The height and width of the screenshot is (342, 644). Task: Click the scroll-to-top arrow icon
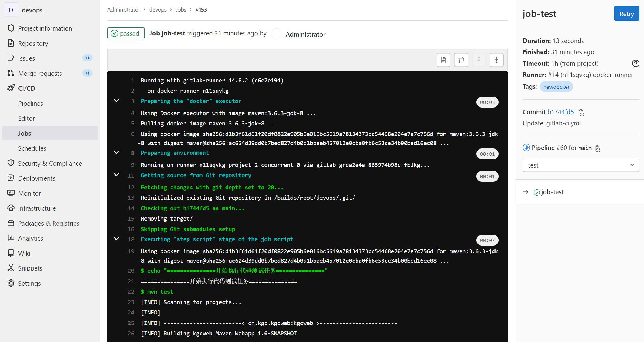click(479, 60)
